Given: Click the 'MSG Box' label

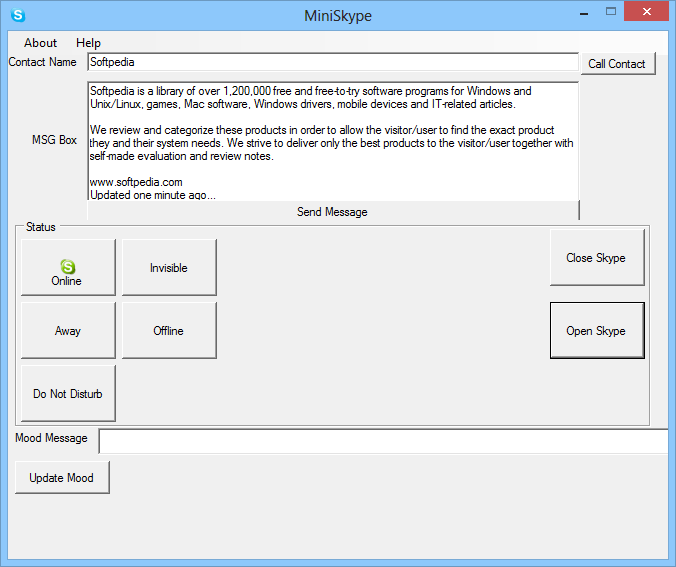Looking at the screenshot, I should pyautogui.click(x=54, y=140).
